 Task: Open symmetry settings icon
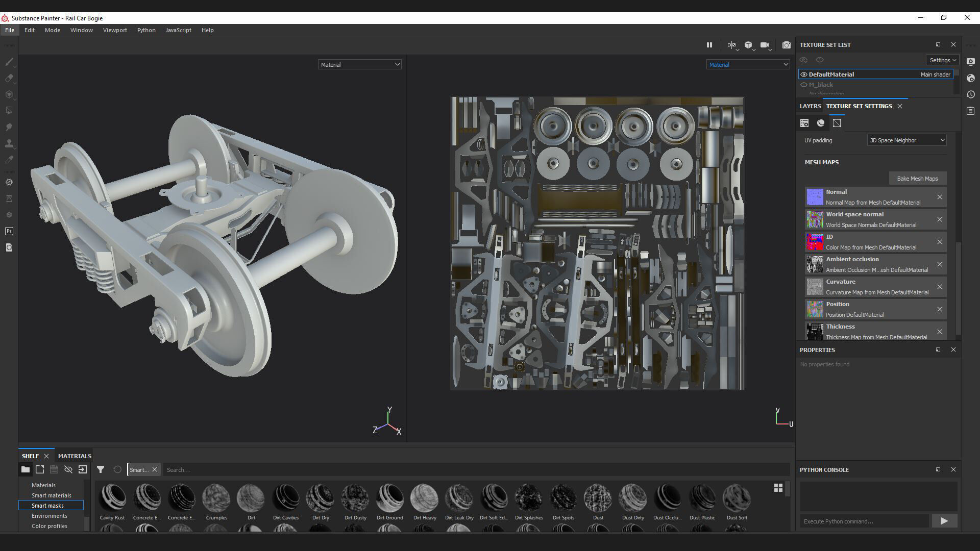point(731,45)
